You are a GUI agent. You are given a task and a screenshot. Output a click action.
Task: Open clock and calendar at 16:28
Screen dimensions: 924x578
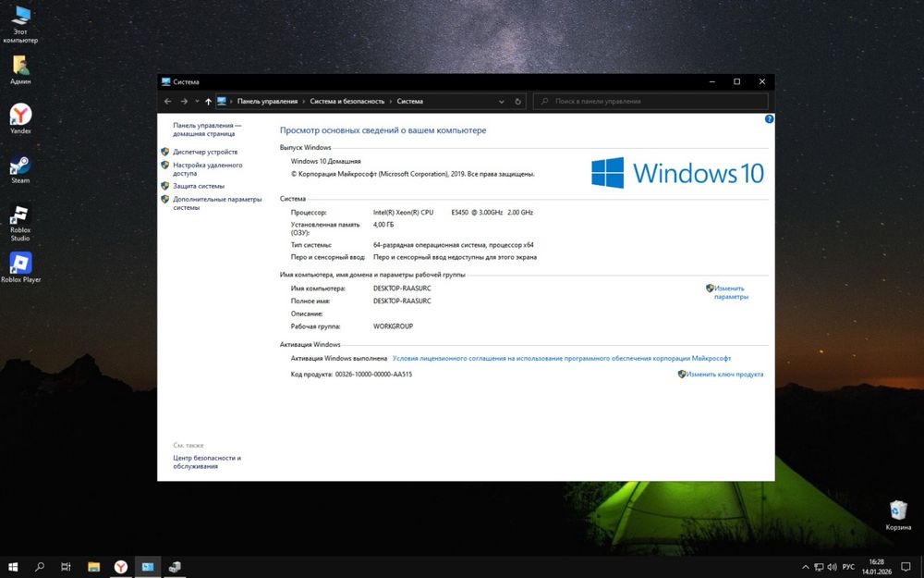tap(877, 567)
